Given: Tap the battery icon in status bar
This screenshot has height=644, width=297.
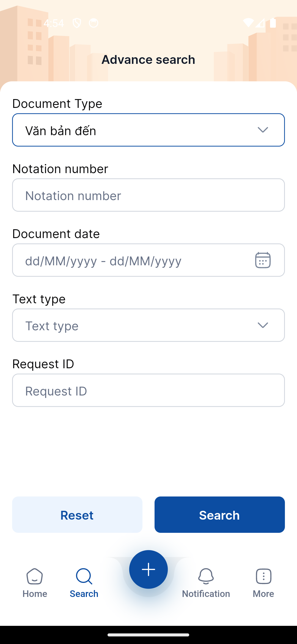Looking at the screenshot, I should (273, 23).
